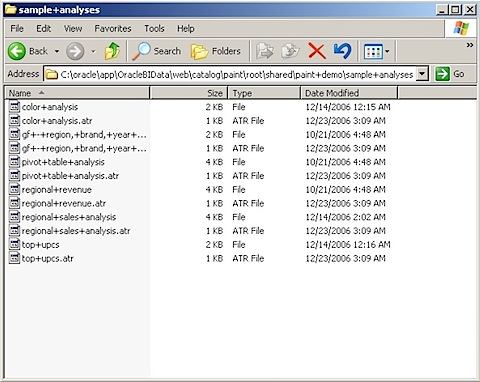Open the Favorites menu
The image size is (480, 382).
point(113,29)
